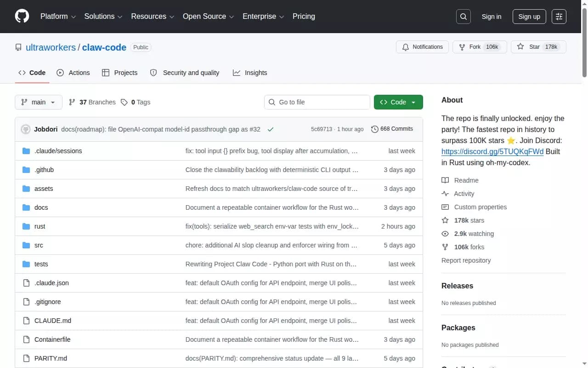Open the Releases heading link
Image resolution: width=588 pixels, height=368 pixels.
point(457,286)
